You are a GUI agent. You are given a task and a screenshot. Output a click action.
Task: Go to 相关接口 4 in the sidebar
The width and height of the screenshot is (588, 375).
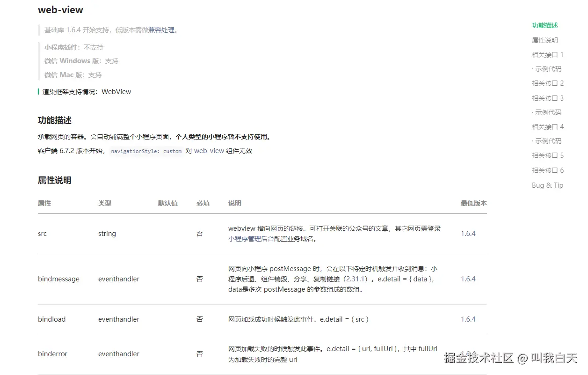548,127
